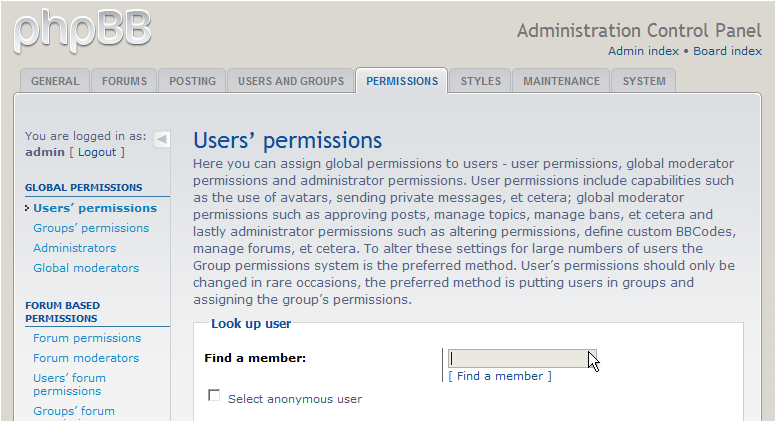Click the [ Find a member ] link
776x422 pixels.
[x=500, y=376]
